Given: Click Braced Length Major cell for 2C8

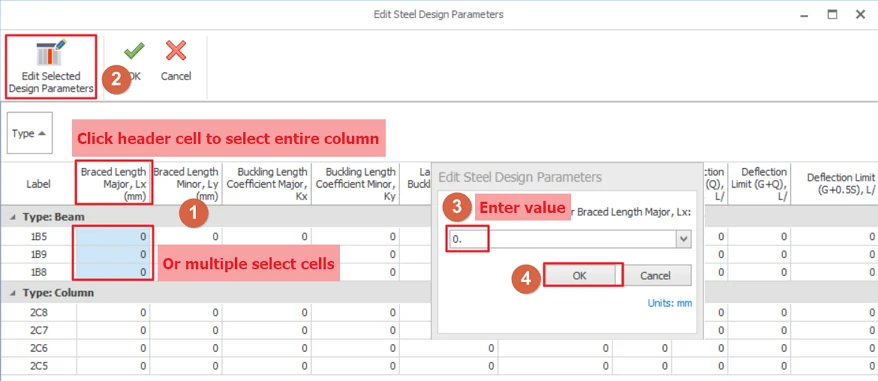Looking at the screenshot, I should tap(114, 313).
